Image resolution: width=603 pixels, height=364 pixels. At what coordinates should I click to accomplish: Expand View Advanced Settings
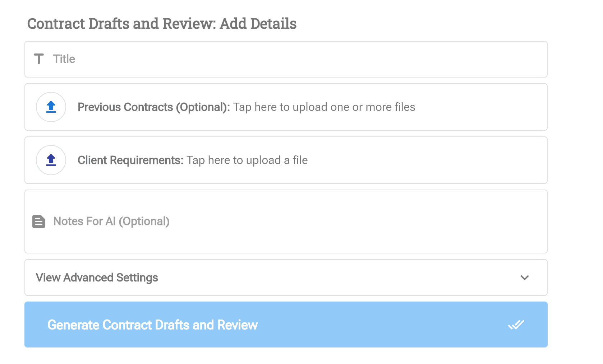pyautogui.click(x=97, y=278)
